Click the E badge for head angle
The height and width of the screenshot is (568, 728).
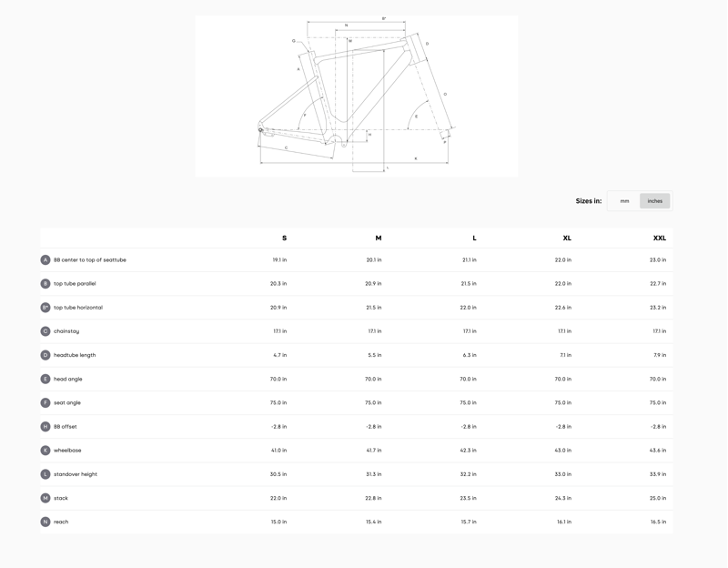[45, 379]
